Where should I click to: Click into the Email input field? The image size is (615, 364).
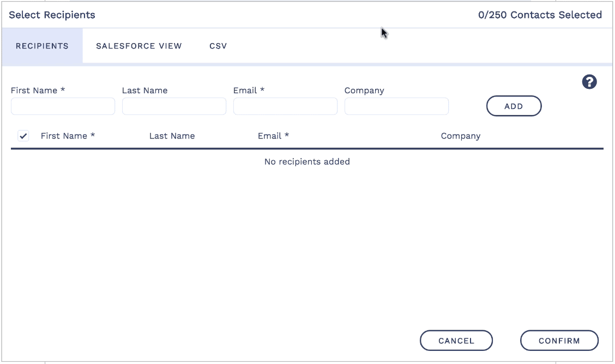tap(285, 106)
